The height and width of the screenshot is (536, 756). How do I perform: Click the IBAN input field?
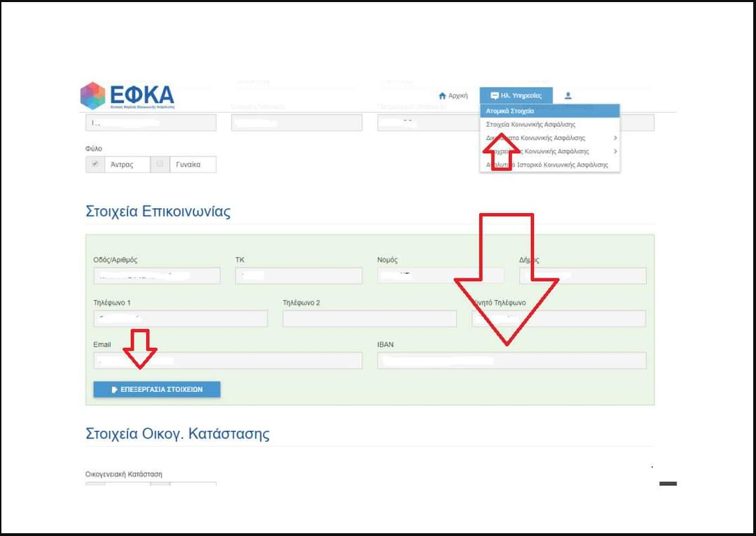[512, 361]
